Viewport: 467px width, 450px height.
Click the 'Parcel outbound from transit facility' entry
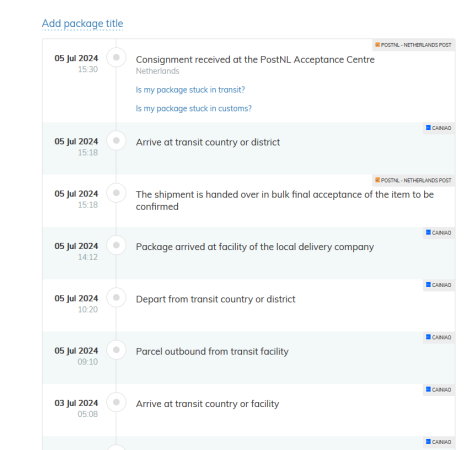[212, 352]
